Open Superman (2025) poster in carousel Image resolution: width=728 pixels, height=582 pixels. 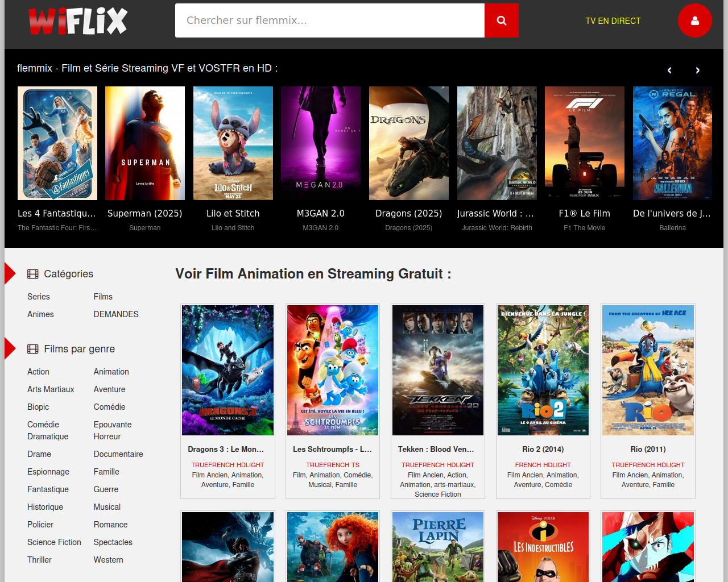point(145,143)
